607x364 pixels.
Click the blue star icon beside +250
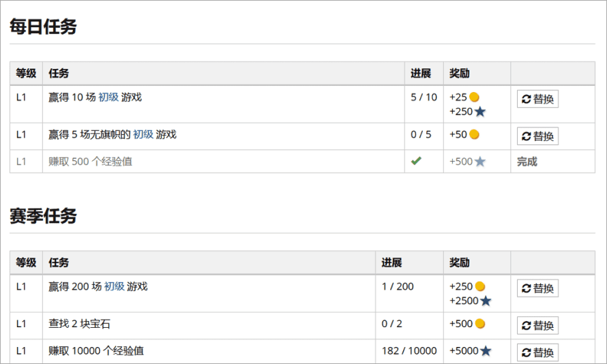click(x=480, y=112)
